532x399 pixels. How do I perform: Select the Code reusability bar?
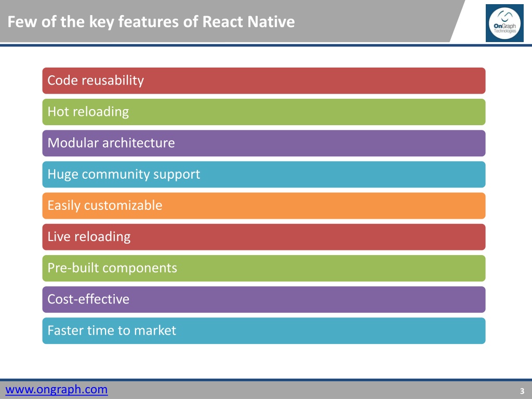[264, 81]
